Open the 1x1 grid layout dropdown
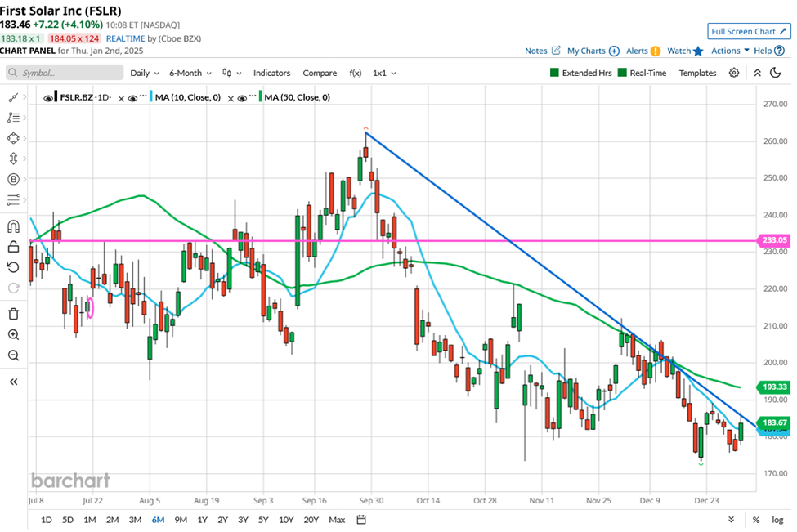The height and width of the screenshot is (532, 797). 383,73
